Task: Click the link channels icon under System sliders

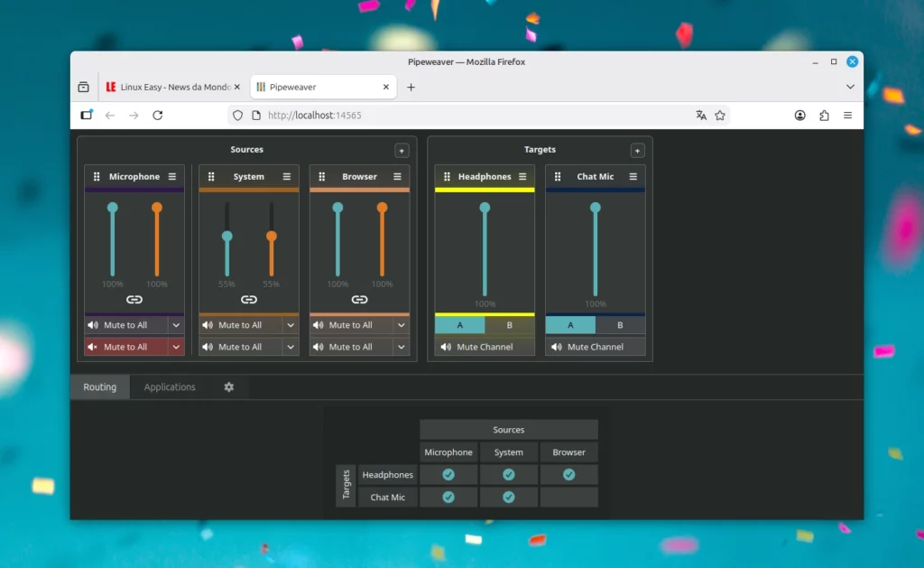Action: [x=248, y=299]
